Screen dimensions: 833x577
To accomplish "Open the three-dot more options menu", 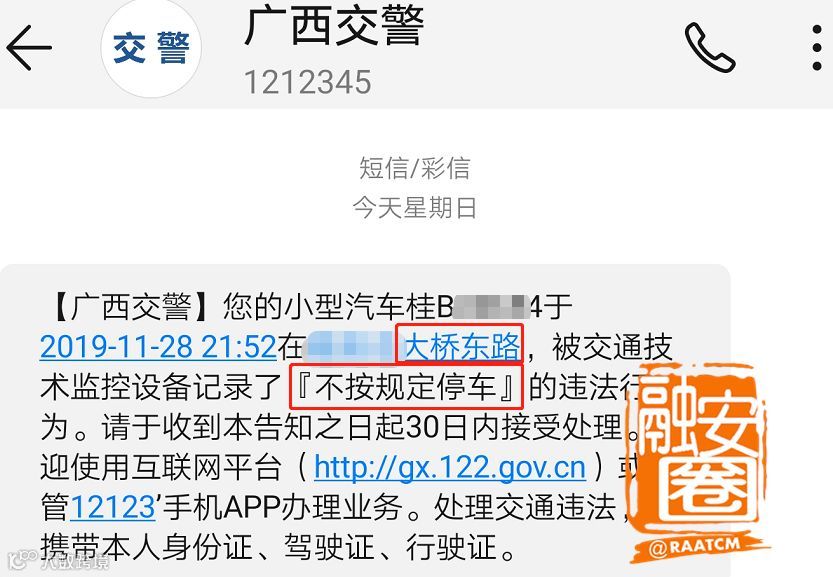I will 817,47.
